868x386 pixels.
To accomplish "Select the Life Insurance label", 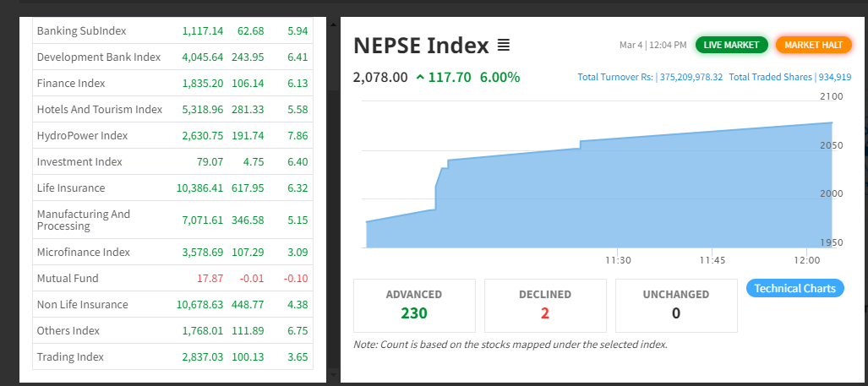I will coord(71,188).
